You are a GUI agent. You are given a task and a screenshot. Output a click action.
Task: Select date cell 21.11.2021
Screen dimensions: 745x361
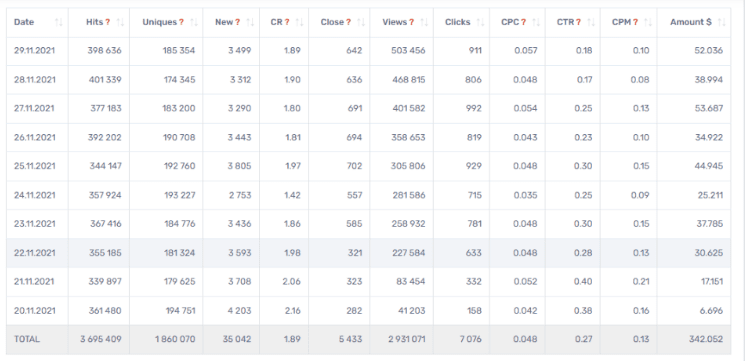click(x=35, y=282)
